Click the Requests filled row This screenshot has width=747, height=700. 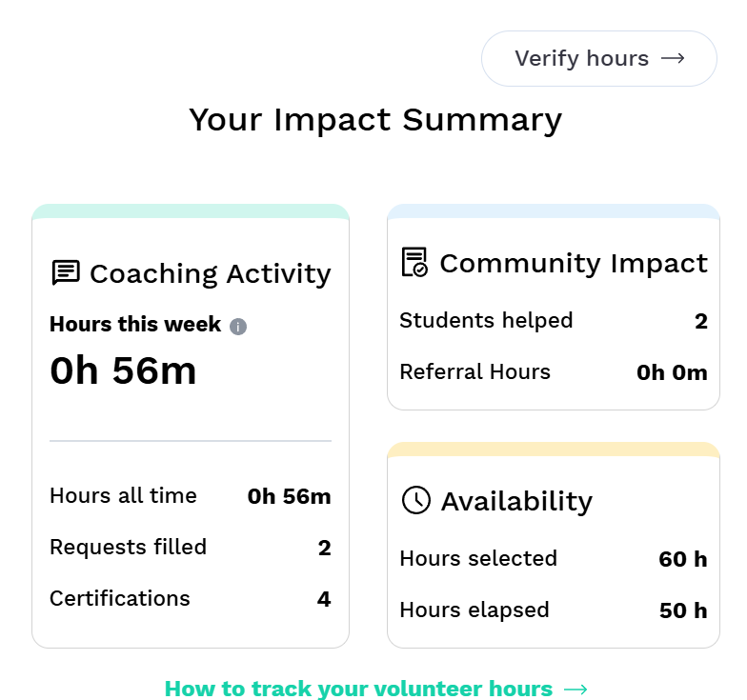click(x=190, y=548)
